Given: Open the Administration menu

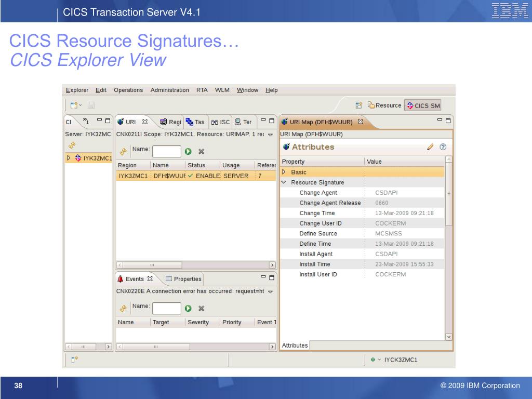Looking at the screenshot, I should (170, 90).
